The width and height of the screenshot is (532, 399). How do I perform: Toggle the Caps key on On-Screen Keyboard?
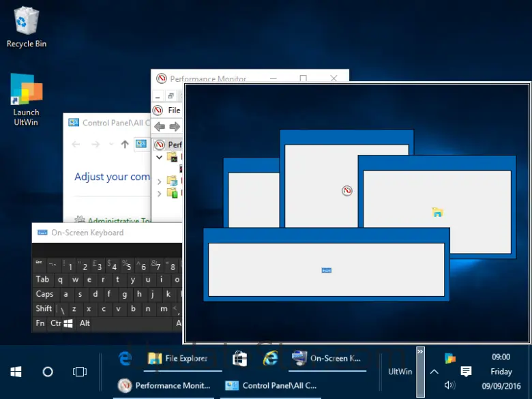pos(44,294)
